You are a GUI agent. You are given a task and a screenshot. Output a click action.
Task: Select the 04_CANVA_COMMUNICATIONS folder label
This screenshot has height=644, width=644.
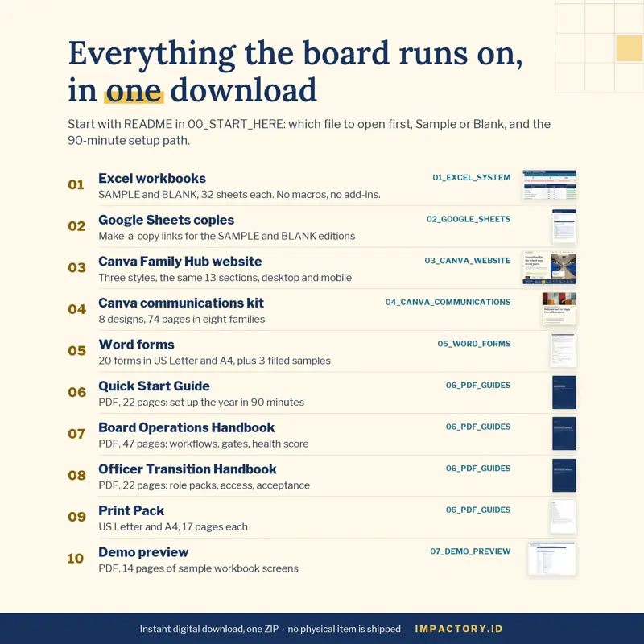[448, 302]
